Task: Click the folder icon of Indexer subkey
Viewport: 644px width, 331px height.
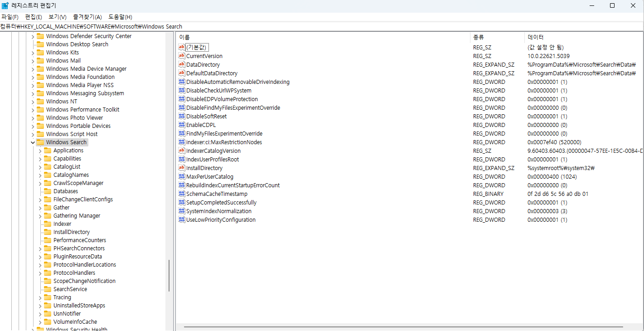Action: (48, 224)
